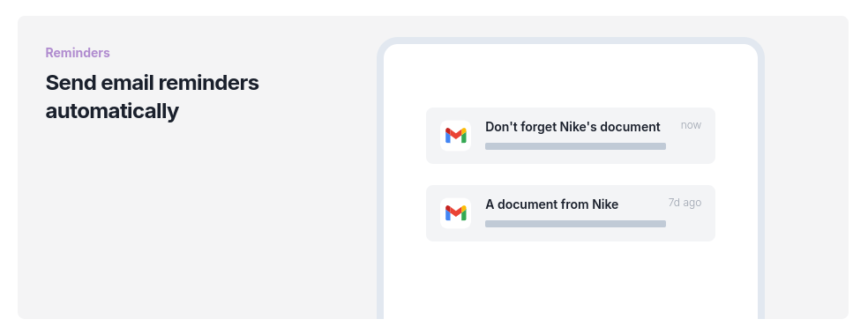Image resolution: width=868 pixels, height=334 pixels.
Task: Open the "A document from Nike" title
Action: (552, 204)
